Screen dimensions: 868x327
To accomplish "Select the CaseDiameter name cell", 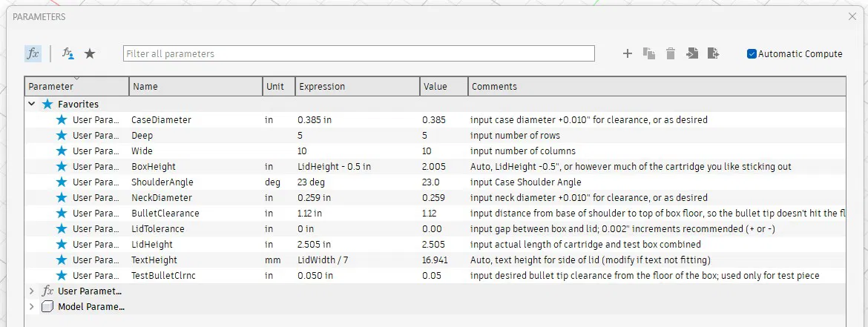I will pyautogui.click(x=161, y=119).
